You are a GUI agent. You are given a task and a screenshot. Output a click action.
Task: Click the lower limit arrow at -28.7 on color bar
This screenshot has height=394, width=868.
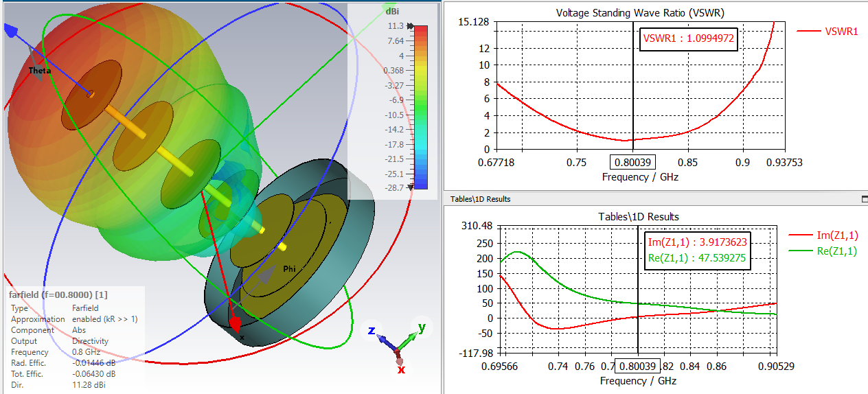click(x=411, y=187)
